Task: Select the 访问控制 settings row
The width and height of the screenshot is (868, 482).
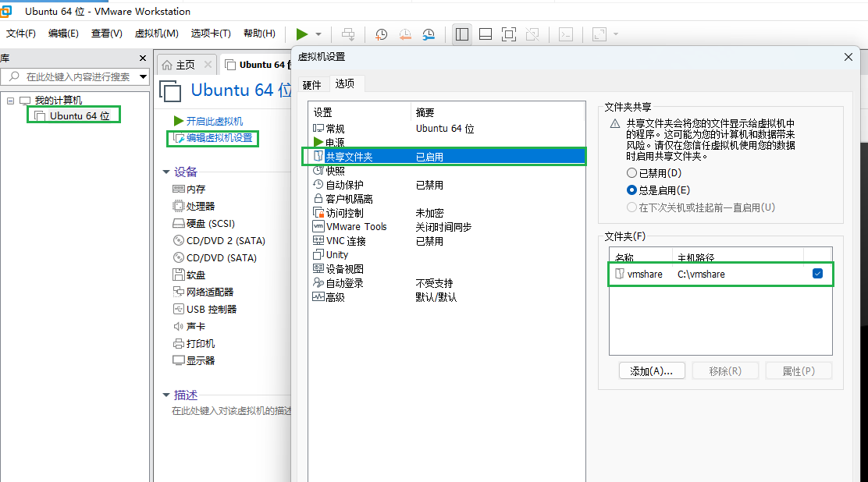Action: coord(446,213)
